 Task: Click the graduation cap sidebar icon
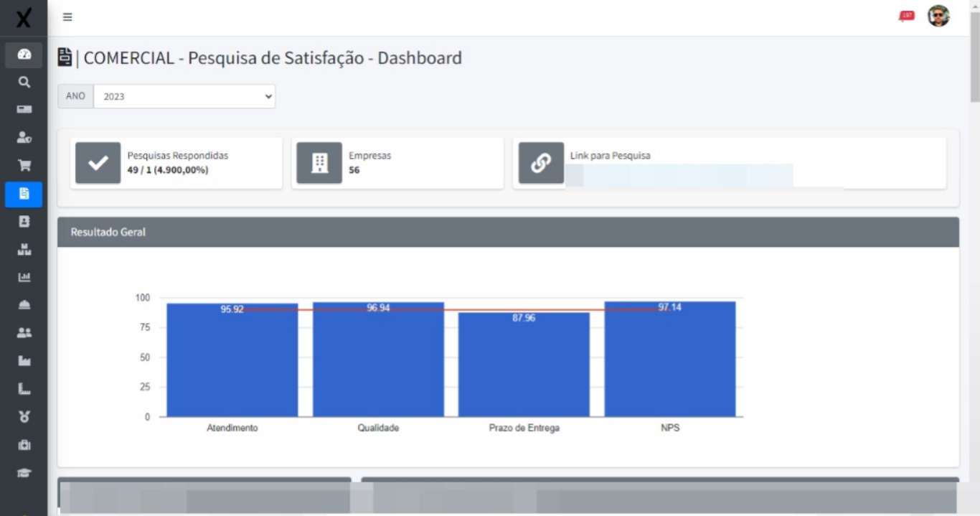(x=24, y=473)
